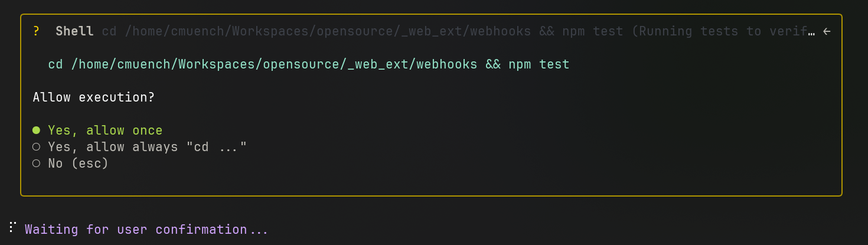The image size is (868, 245).
Task: Choose "Yes, allow always" option text
Action: click(x=113, y=146)
